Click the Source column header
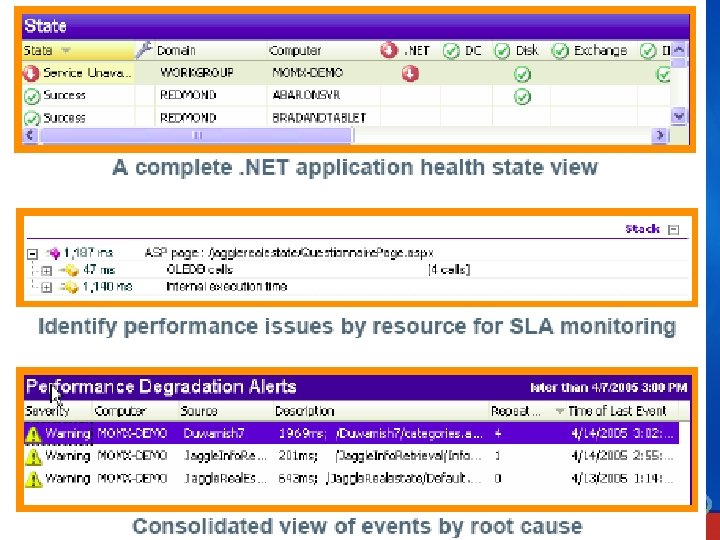Screen dimensions: 720x540 click(x=199, y=411)
